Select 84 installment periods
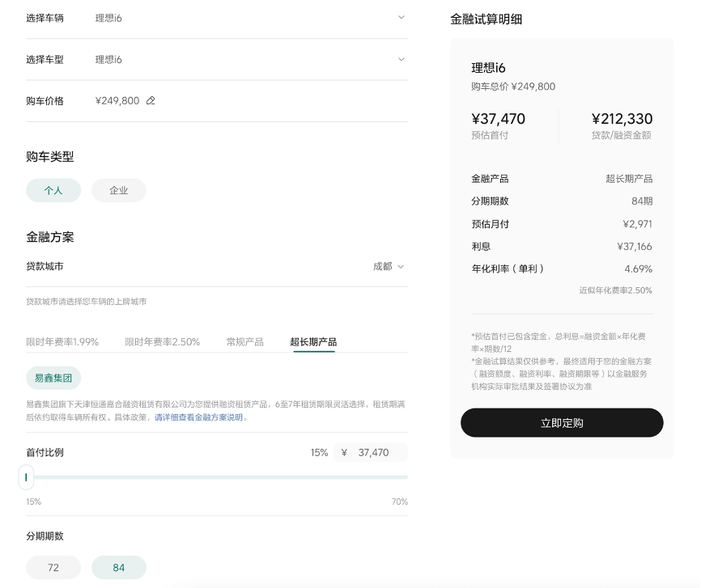 (119, 568)
